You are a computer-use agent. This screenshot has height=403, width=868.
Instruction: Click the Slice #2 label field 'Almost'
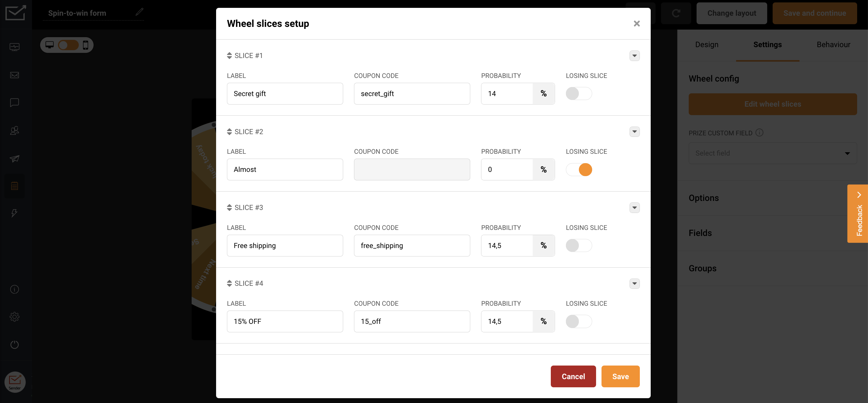285,170
